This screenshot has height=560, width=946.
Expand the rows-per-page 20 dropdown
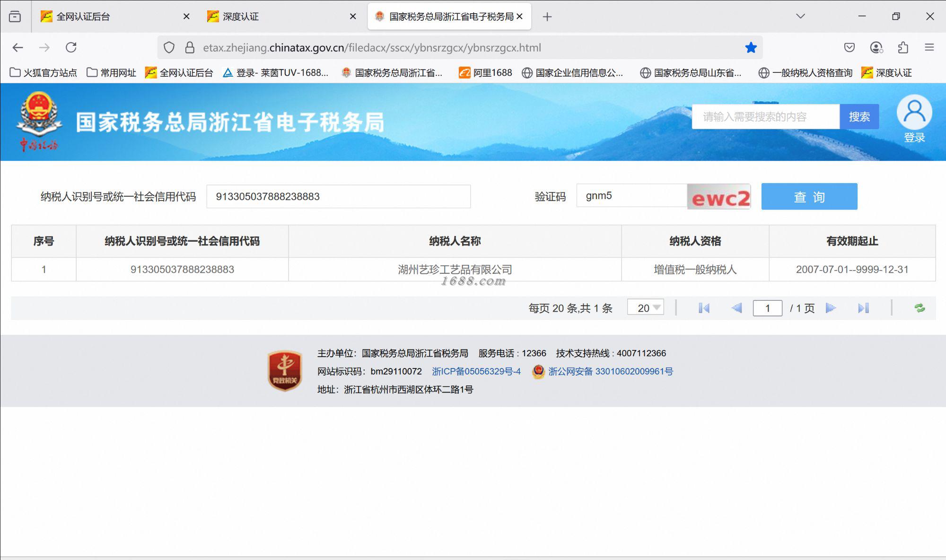[x=646, y=308]
